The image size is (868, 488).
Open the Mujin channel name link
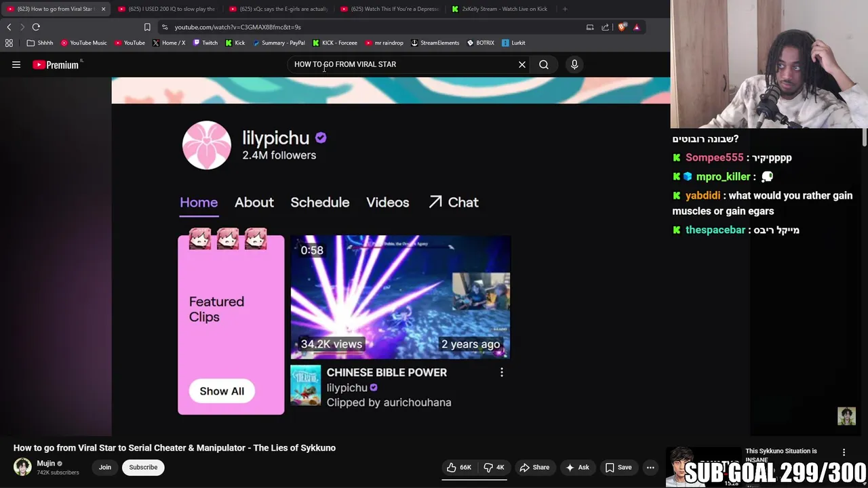coord(45,464)
